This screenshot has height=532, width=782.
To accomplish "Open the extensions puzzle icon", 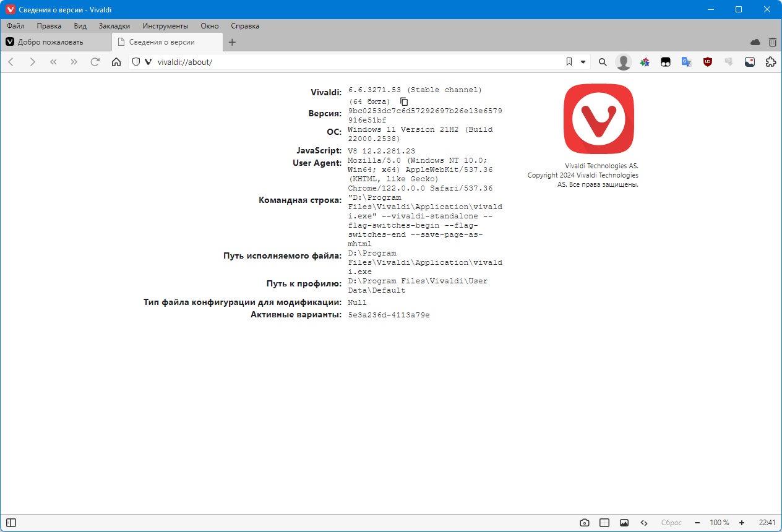I will pos(770,62).
